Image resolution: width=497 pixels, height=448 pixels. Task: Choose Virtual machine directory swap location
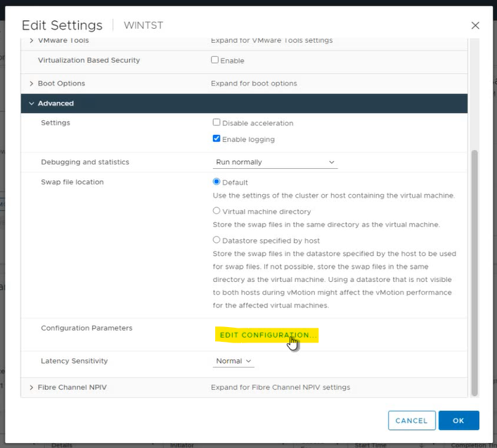pyautogui.click(x=217, y=211)
